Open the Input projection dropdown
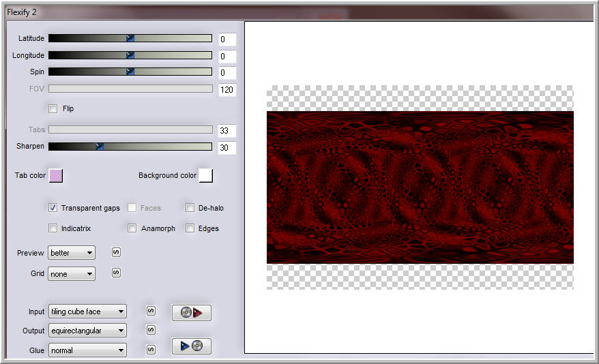The image size is (599, 364). pyautogui.click(x=87, y=312)
